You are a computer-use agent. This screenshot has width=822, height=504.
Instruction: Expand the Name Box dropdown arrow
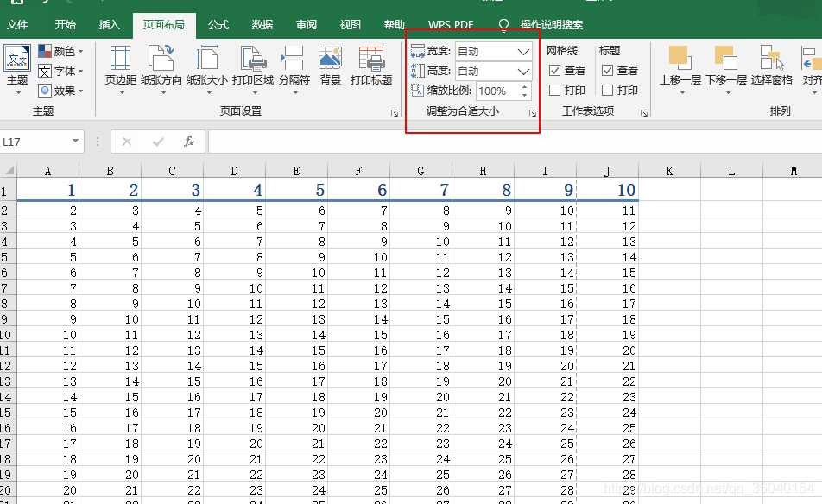pyautogui.click(x=75, y=141)
